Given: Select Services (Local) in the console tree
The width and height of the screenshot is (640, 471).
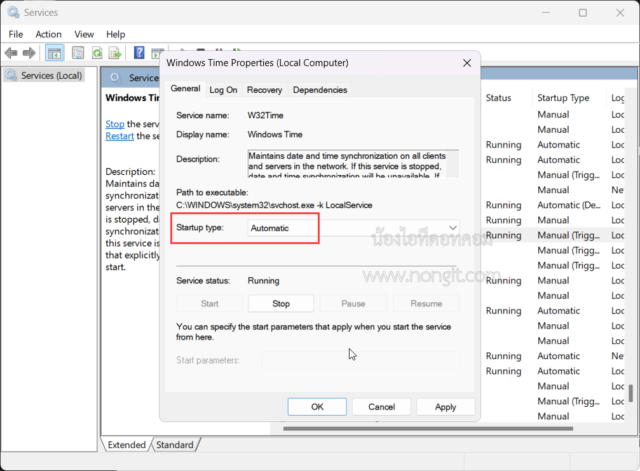Looking at the screenshot, I should 44,76.
